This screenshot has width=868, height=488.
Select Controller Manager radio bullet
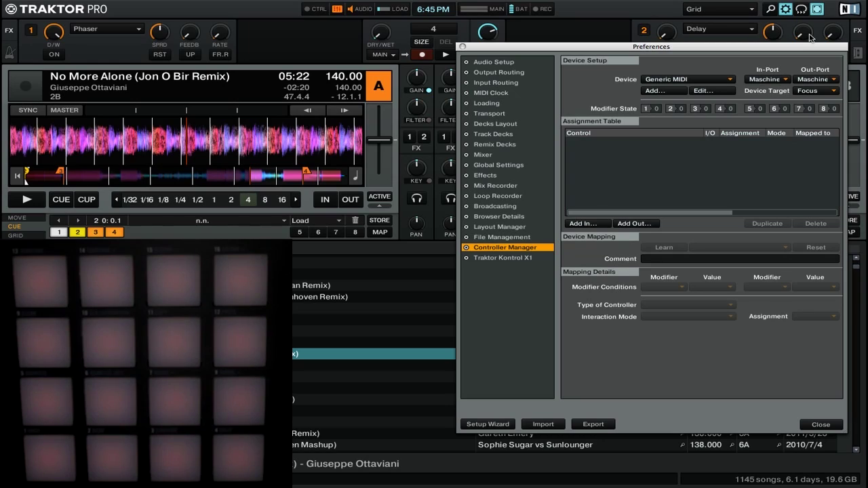click(466, 247)
